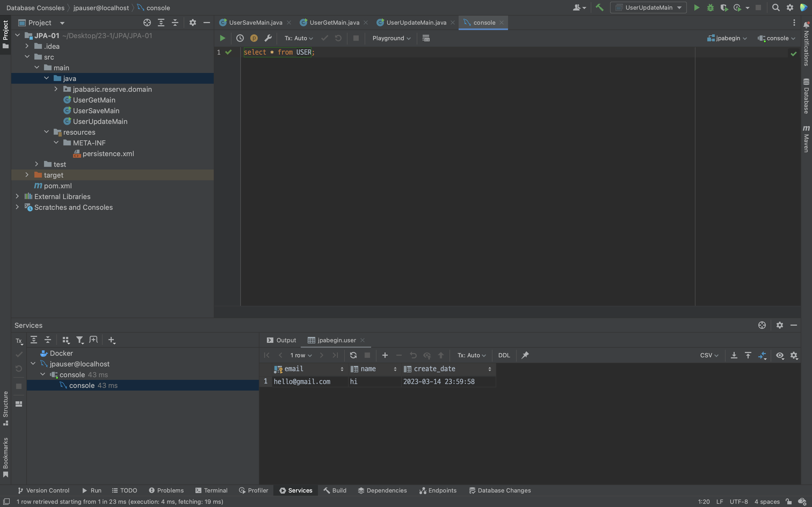This screenshot has height=507, width=812.
Task: Pin the result tab
Action: [x=525, y=355]
